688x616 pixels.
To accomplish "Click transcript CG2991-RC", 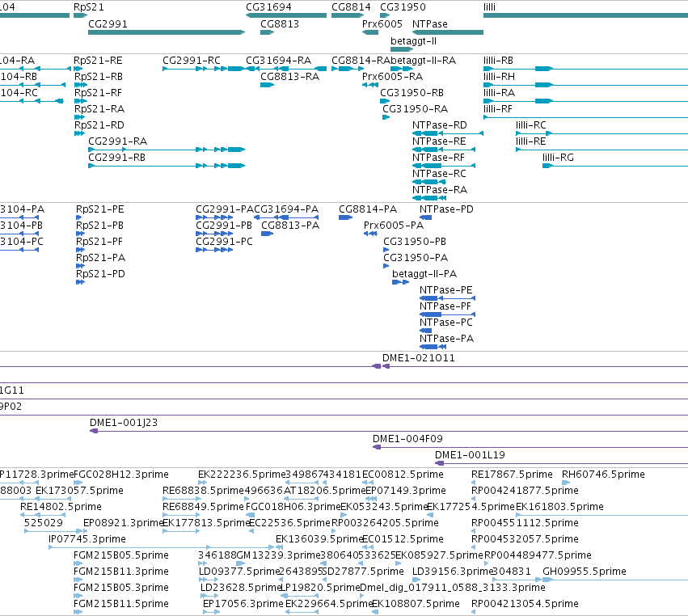I will click(192, 60).
